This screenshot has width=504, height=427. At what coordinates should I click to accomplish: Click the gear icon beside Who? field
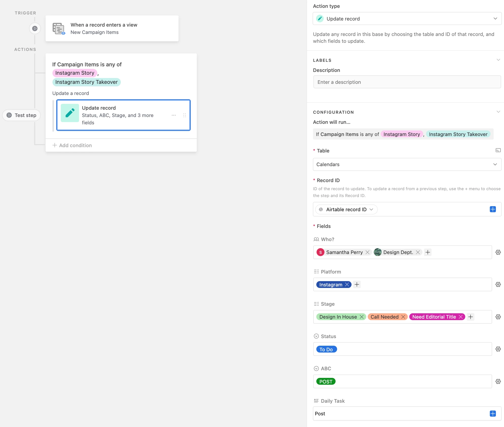498,252
